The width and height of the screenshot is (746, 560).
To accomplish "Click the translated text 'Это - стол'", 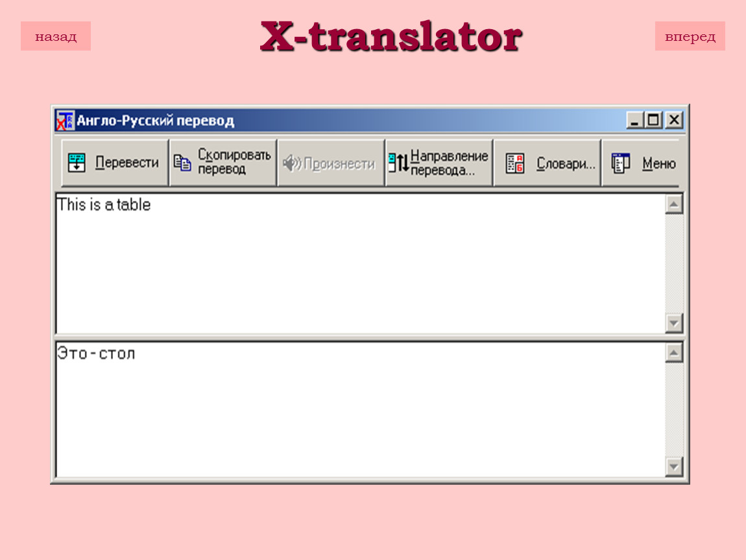I will [96, 354].
